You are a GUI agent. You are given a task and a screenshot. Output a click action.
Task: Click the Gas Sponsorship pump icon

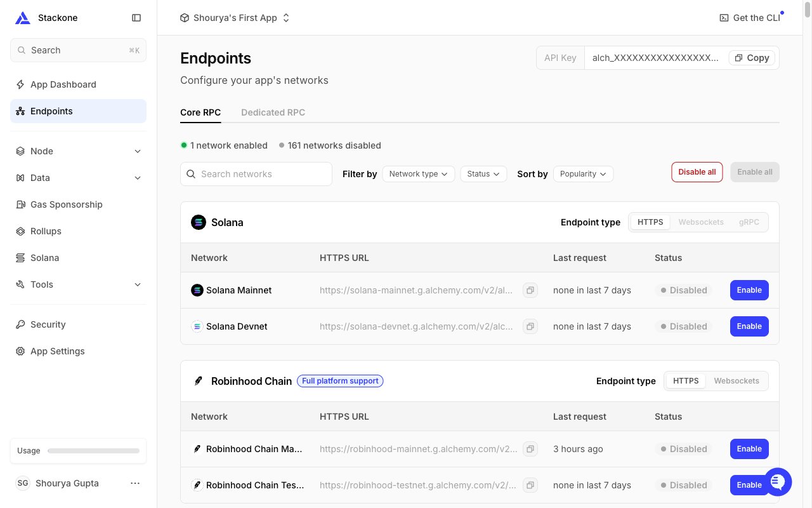pyautogui.click(x=20, y=204)
